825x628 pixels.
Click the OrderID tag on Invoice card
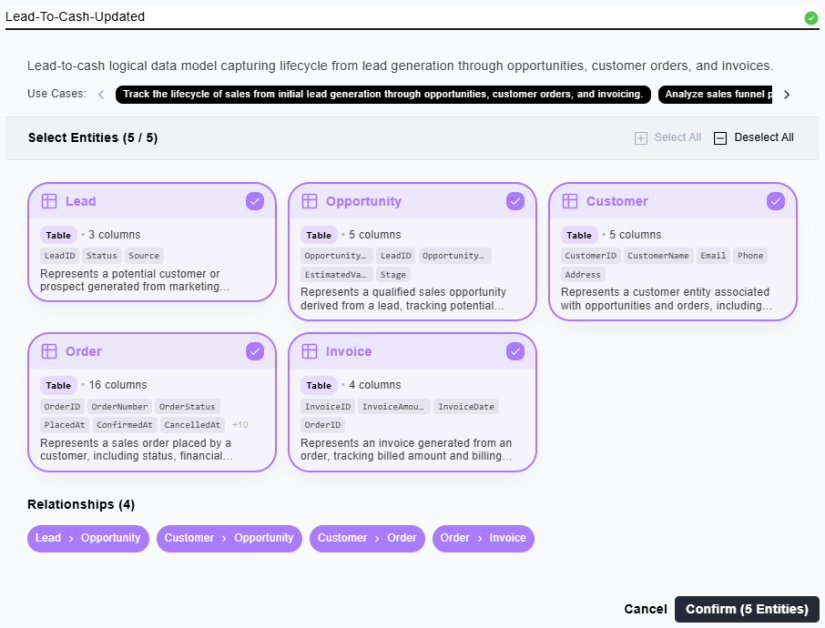(x=323, y=425)
